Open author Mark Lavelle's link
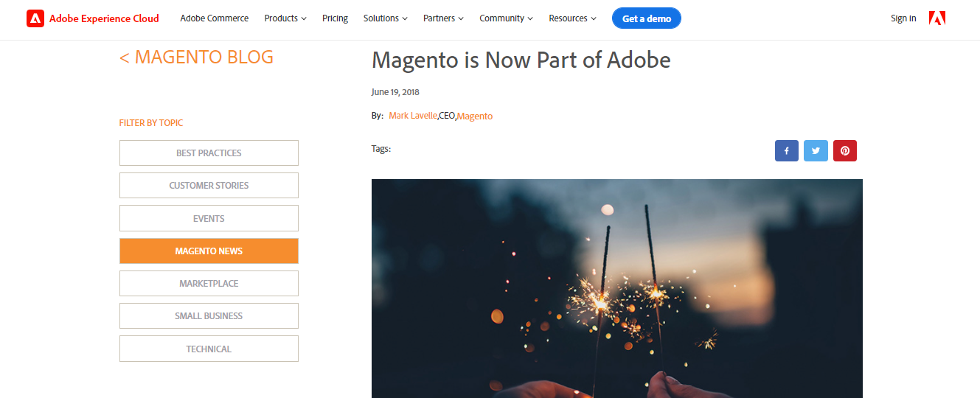 tap(413, 116)
